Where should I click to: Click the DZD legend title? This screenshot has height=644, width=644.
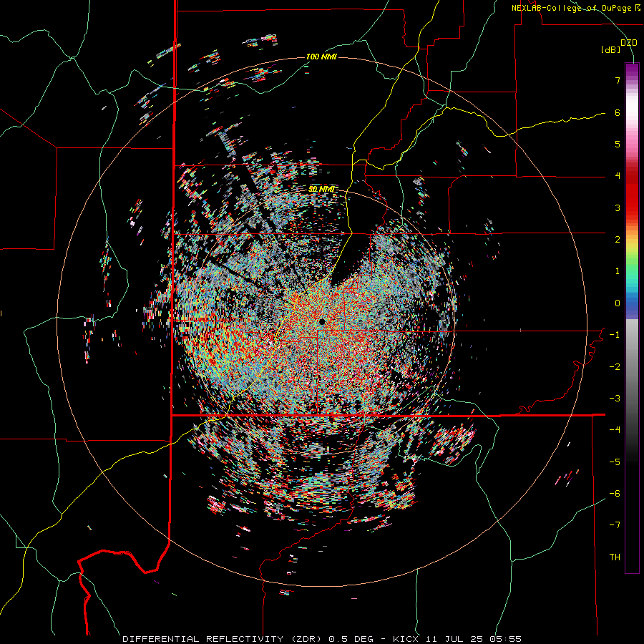[629, 43]
